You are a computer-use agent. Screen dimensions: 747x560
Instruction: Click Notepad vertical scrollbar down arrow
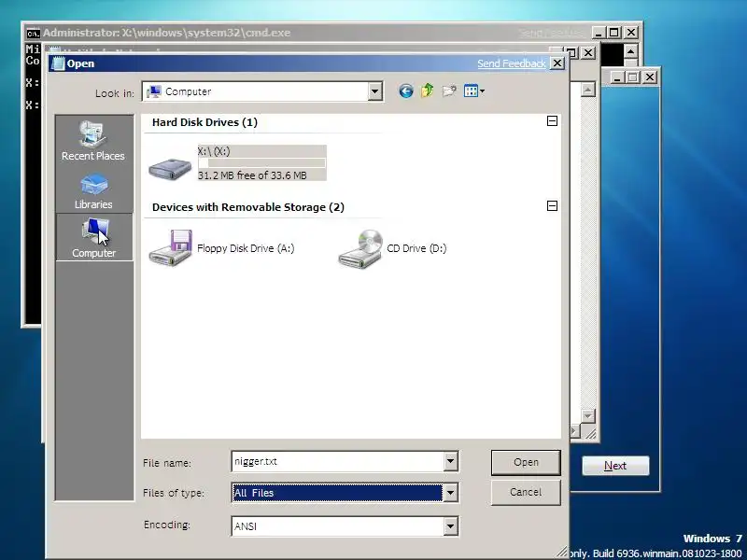(588, 415)
